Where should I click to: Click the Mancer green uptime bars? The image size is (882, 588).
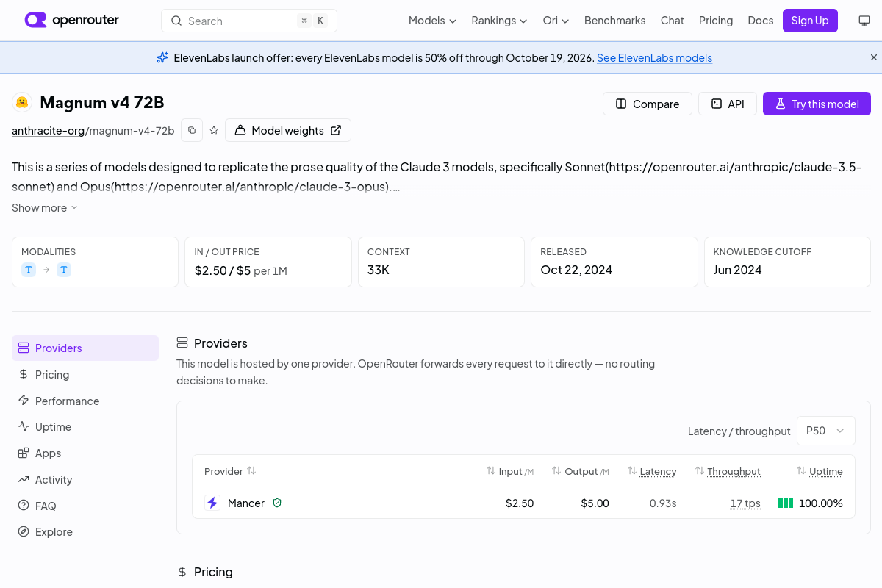pos(786,503)
